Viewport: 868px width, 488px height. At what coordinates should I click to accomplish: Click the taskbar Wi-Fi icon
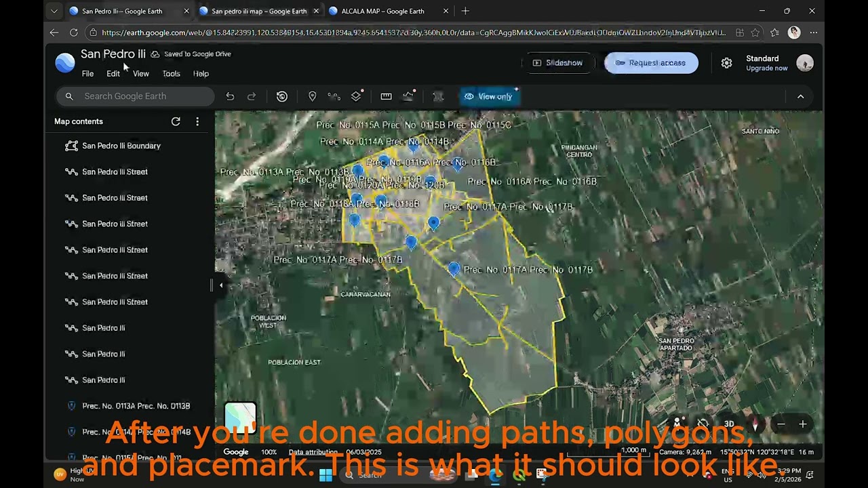coord(749,474)
